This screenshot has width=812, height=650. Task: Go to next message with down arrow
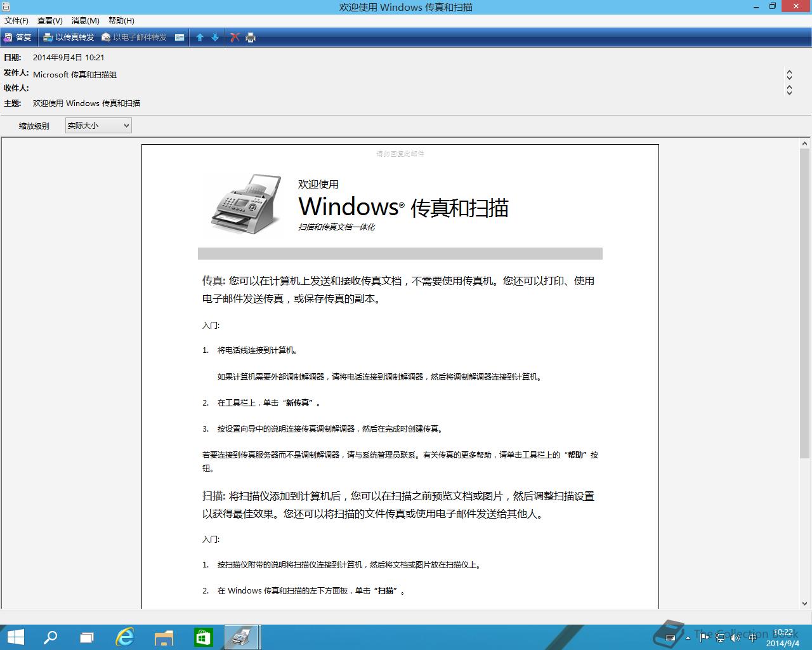coord(215,37)
